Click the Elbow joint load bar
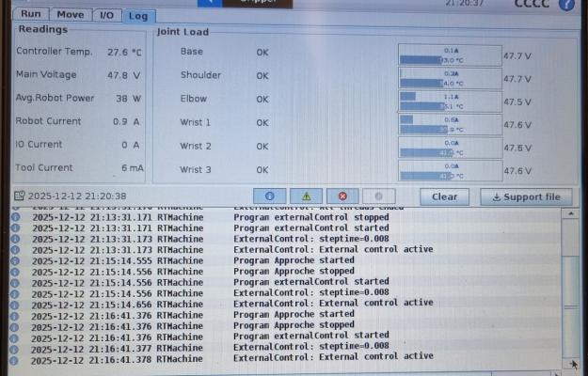This screenshot has width=588, height=376. [x=450, y=102]
